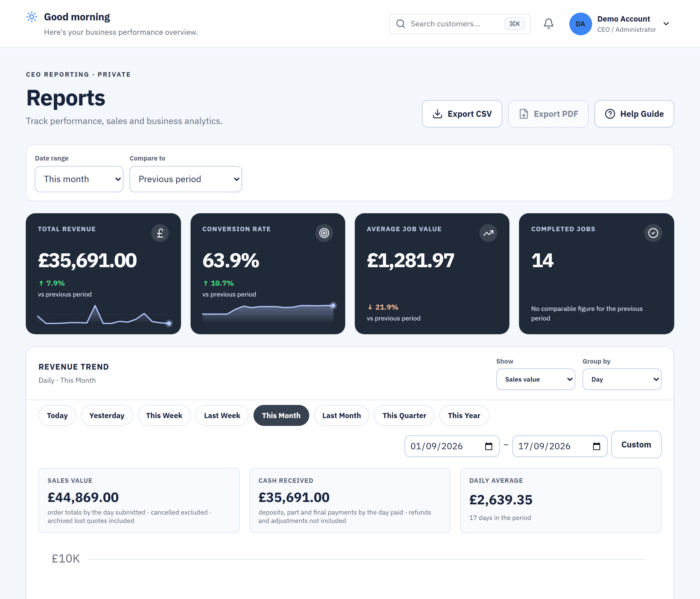Click the Revenue Trend heading
700x599 pixels.
point(74,367)
